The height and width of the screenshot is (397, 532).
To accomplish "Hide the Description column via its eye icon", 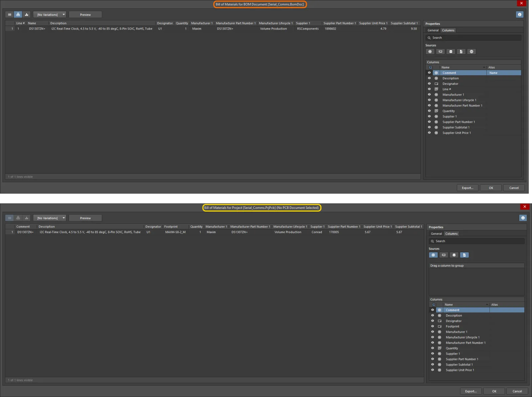I will (429, 78).
